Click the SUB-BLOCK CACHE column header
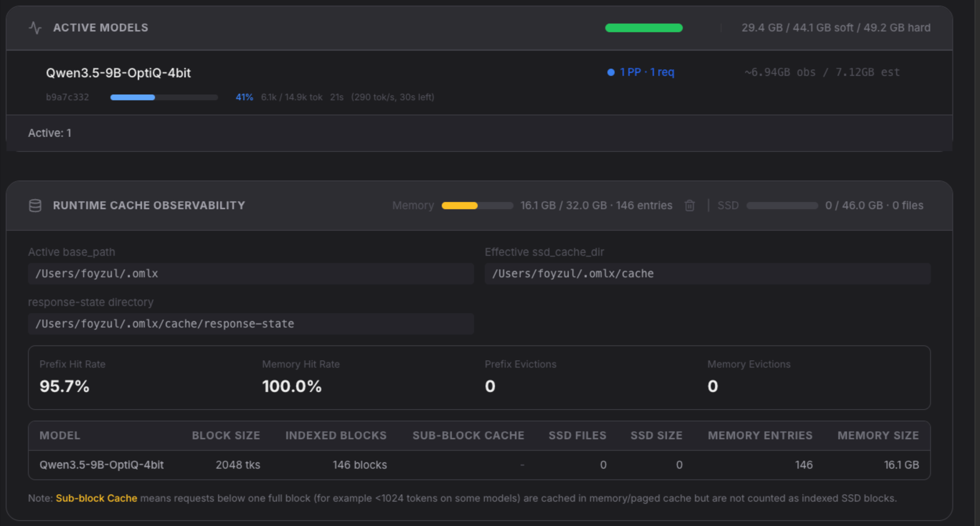Image resolution: width=980 pixels, height=526 pixels. (468, 435)
